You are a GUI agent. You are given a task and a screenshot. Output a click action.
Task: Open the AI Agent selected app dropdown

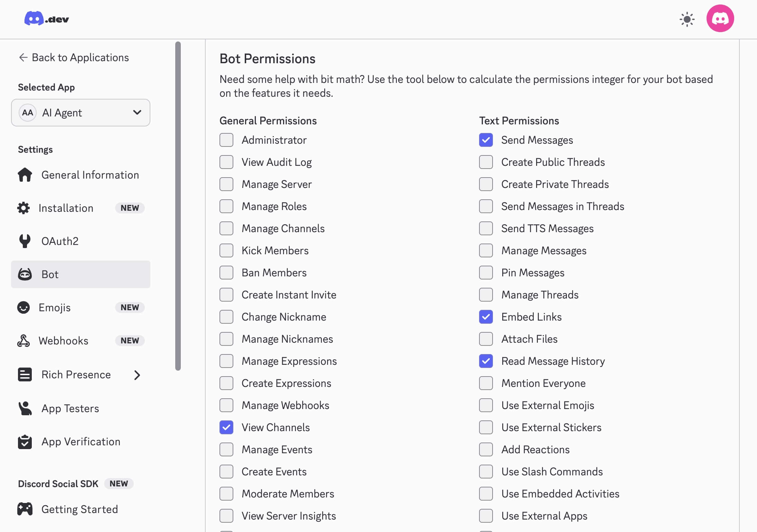pos(81,113)
